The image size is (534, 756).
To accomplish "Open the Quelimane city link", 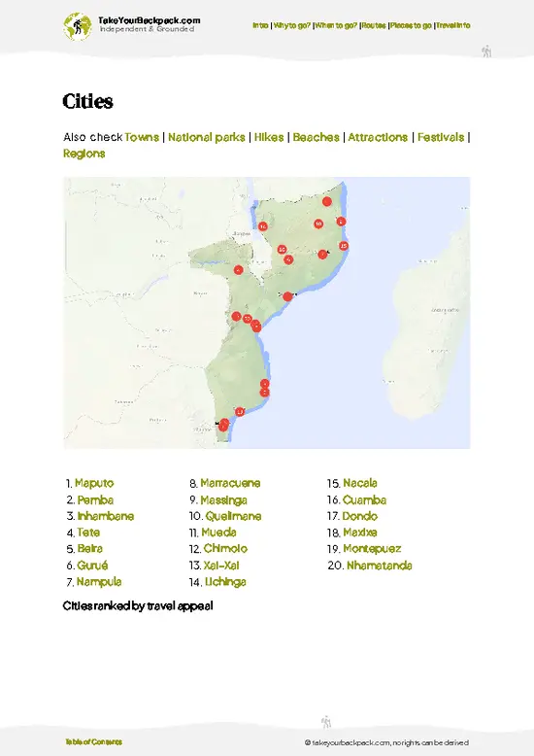I will 233,516.
